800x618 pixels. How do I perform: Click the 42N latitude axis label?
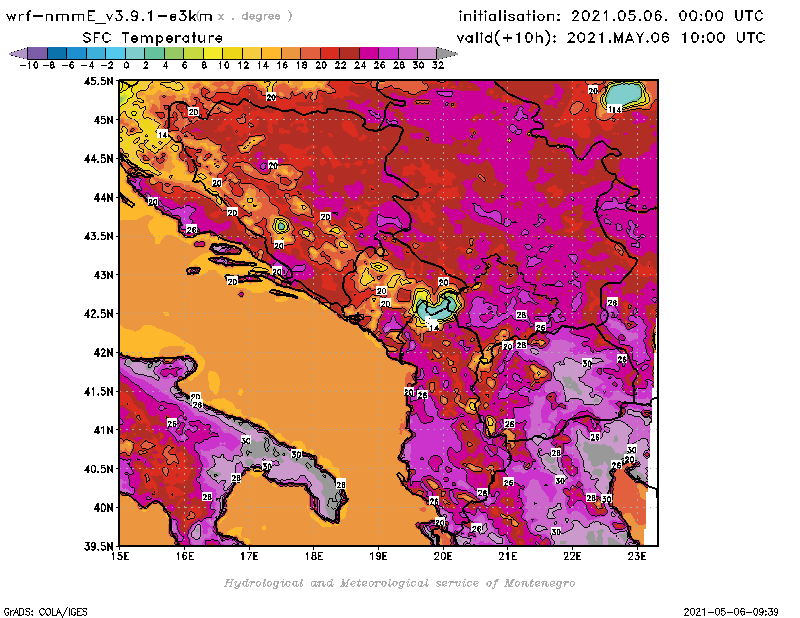103,353
